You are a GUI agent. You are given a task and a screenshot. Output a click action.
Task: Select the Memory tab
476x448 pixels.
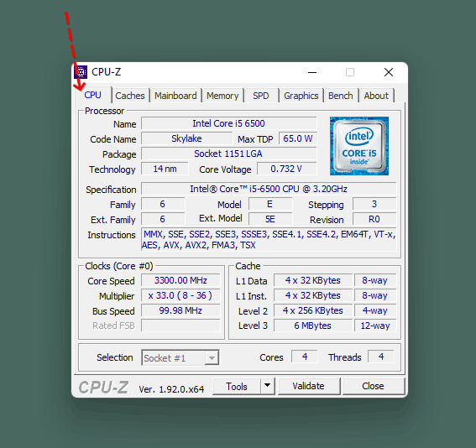pyautogui.click(x=222, y=96)
